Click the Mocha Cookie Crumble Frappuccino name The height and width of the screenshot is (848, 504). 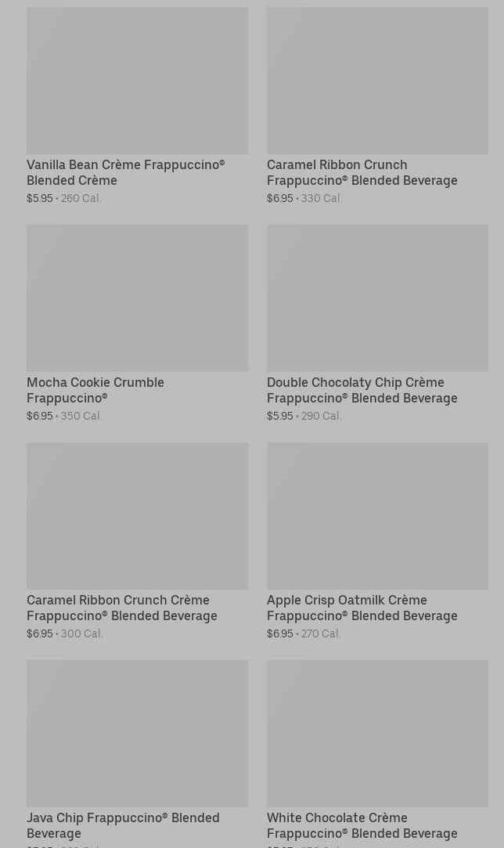click(95, 390)
